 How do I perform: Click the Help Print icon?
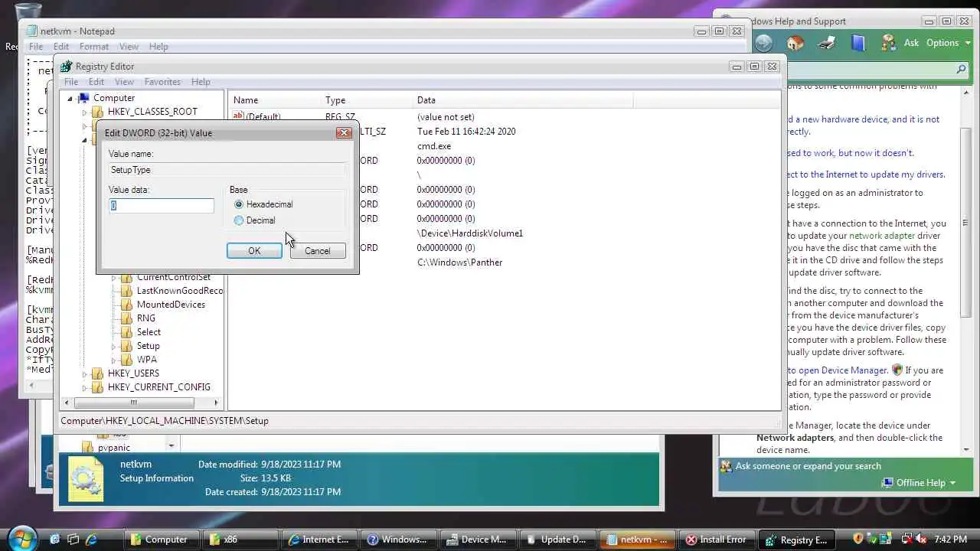827,43
